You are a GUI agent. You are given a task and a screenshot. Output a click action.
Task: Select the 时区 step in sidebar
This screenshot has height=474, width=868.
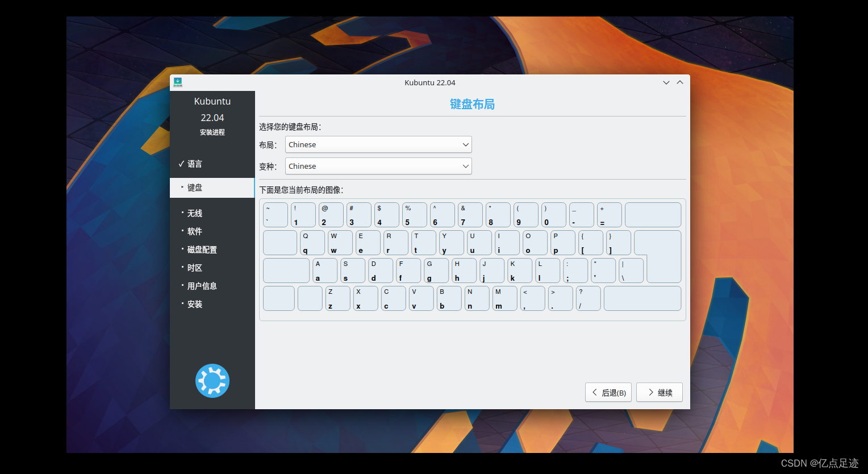[x=195, y=268]
